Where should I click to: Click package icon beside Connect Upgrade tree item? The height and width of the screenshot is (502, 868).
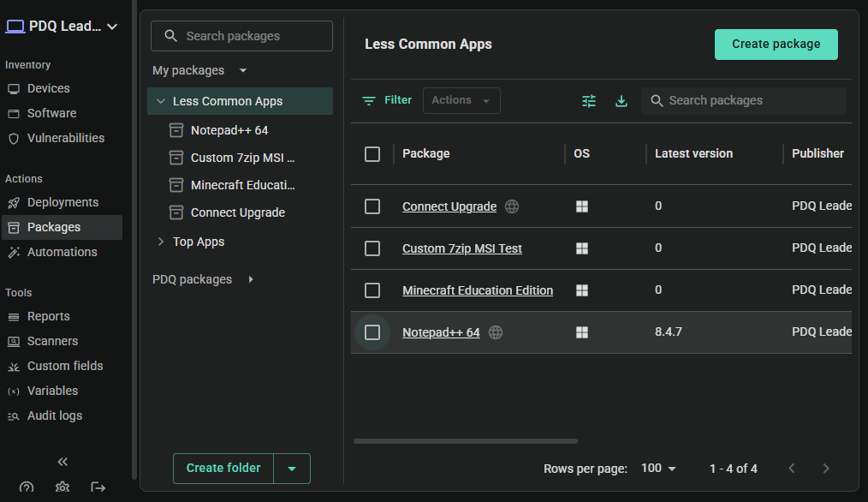click(176, 212)
